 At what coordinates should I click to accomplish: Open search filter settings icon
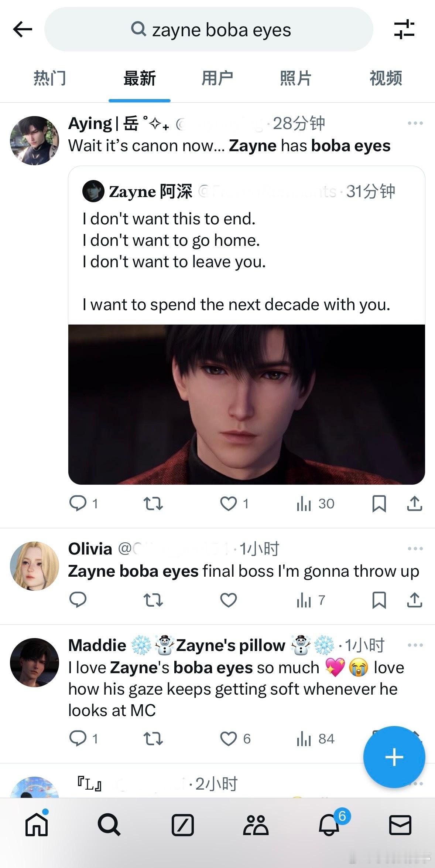coord(404,30)
